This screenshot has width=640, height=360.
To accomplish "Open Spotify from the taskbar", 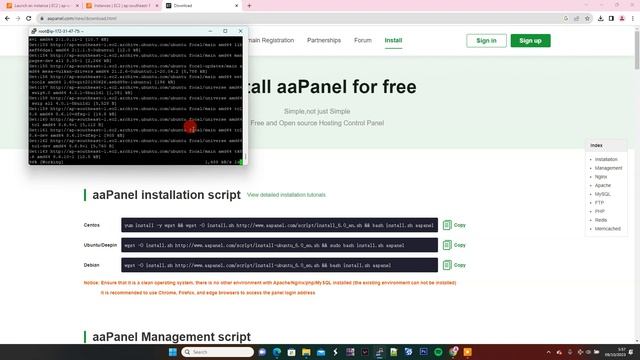I will click(438, 352).
